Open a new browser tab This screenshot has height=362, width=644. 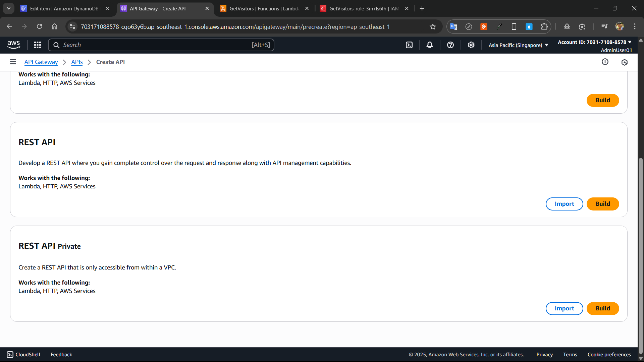(422, 8)
